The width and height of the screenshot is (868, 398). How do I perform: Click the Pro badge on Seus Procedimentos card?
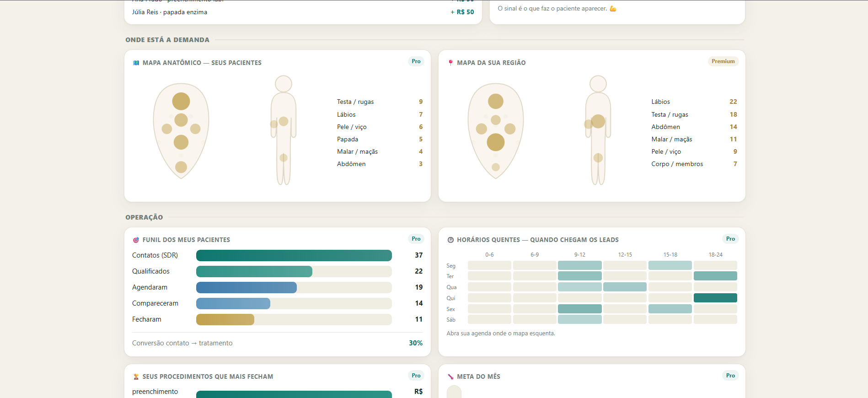click(x=416, y=376)
